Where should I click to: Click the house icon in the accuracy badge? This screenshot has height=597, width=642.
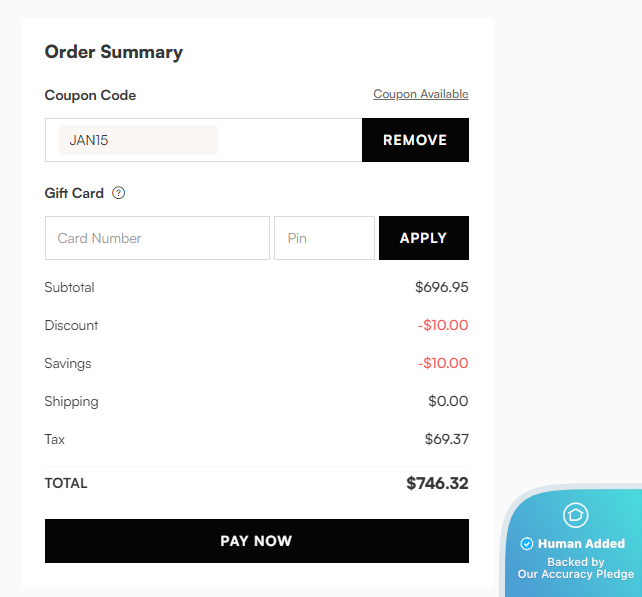575,516
